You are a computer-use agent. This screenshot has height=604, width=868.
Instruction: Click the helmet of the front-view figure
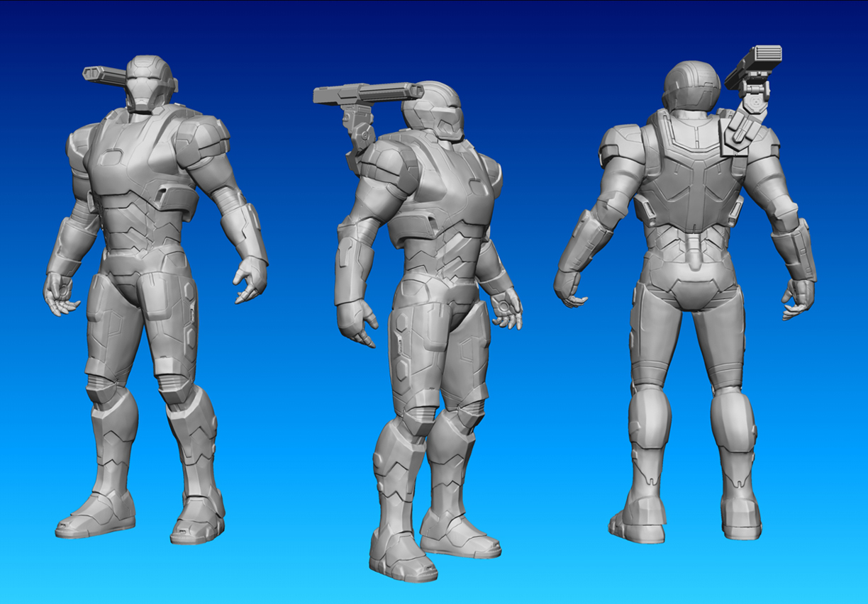click(x=150, y=84)
